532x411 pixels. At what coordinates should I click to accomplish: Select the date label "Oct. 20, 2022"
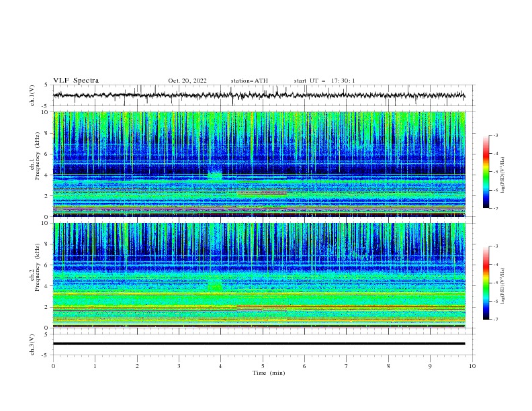point(187,81)
